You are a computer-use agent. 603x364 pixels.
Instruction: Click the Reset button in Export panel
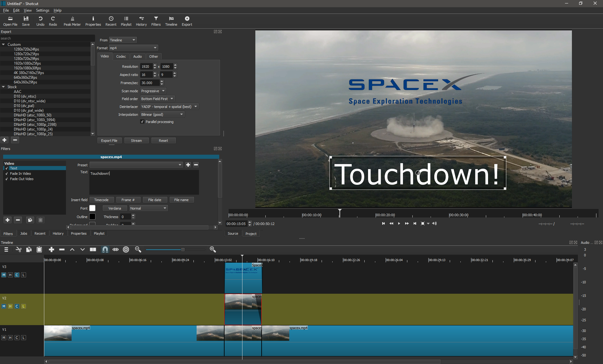(x=163, y=140)
